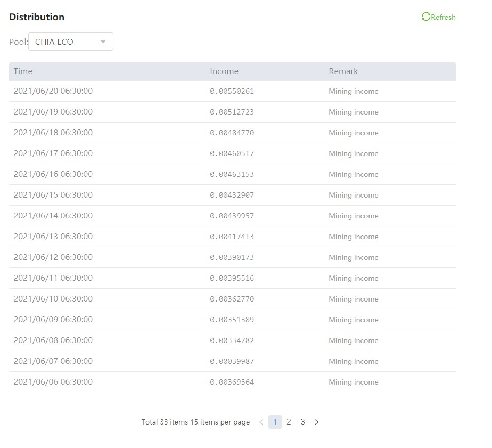Click Mining income remark for 2021/06/06
The image size is (492, 448).
tap(354, 382)
